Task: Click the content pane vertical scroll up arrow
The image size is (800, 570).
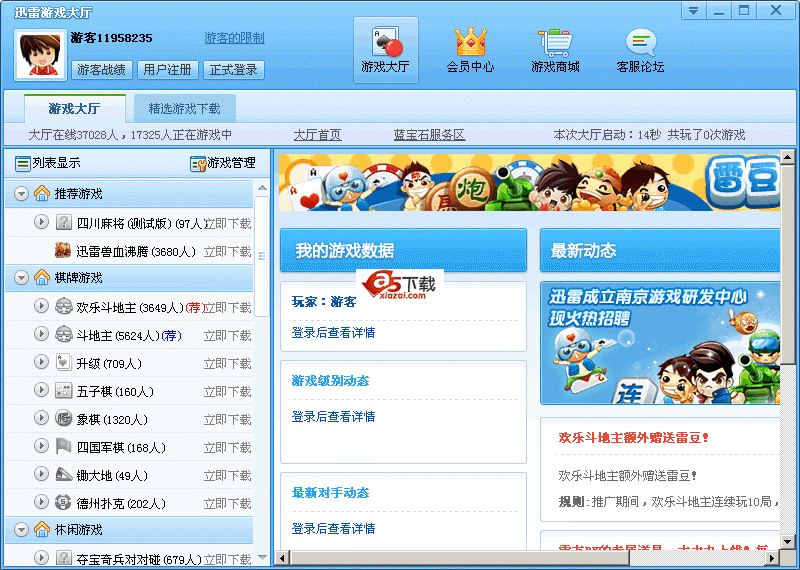Action: point(787,157)
